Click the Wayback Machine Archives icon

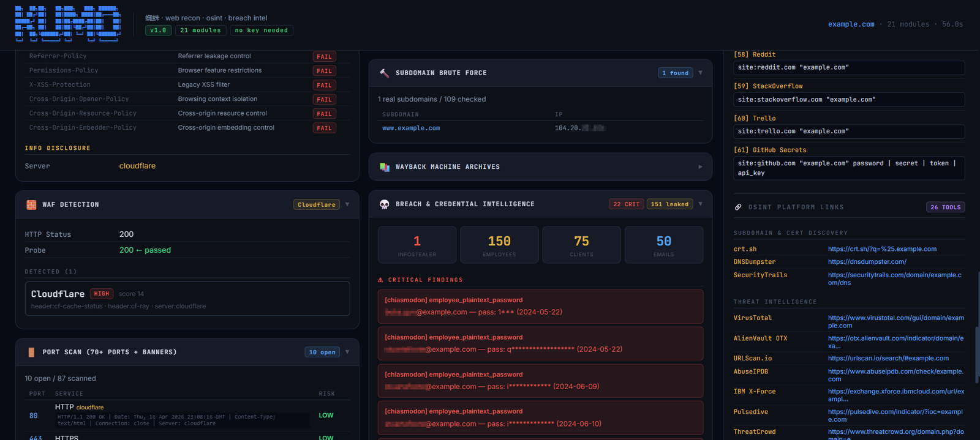[385, 167]
